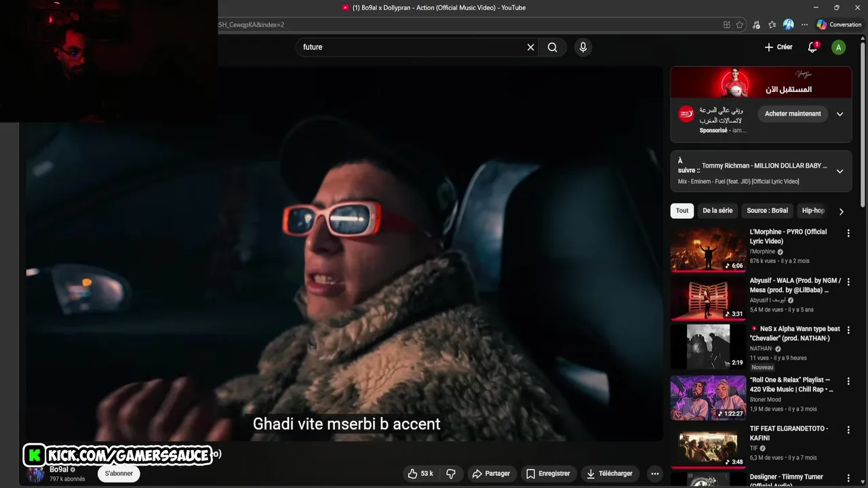
Task: Open options menu for Chevalier type beat
Action: [x=848, y=330]
